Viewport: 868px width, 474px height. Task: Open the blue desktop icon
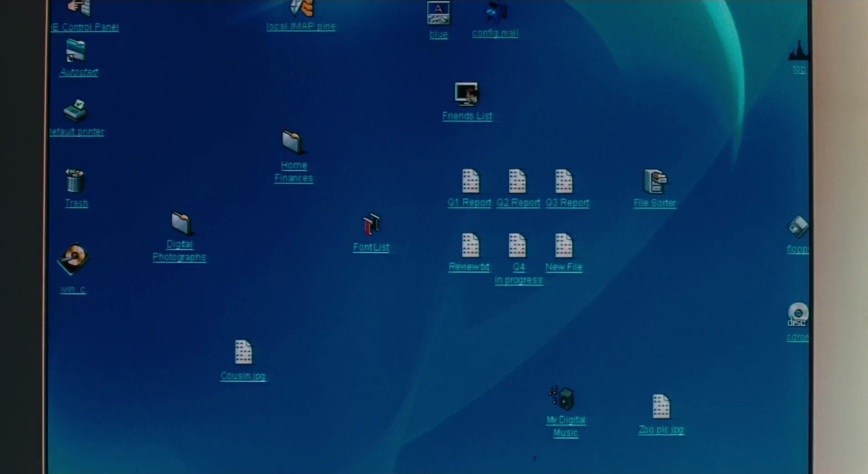pyautogui.click(x=439, y=13)
